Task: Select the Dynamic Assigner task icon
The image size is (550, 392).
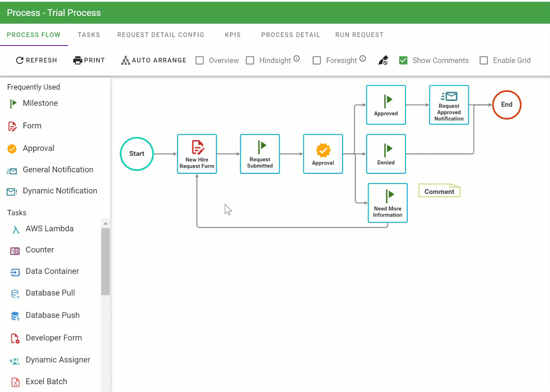Action: coord(15,361)
